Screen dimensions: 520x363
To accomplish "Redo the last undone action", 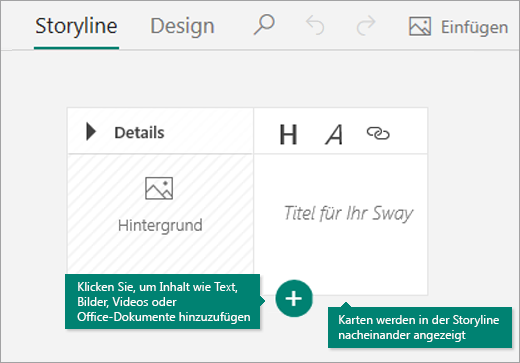I will click(366, 26).
